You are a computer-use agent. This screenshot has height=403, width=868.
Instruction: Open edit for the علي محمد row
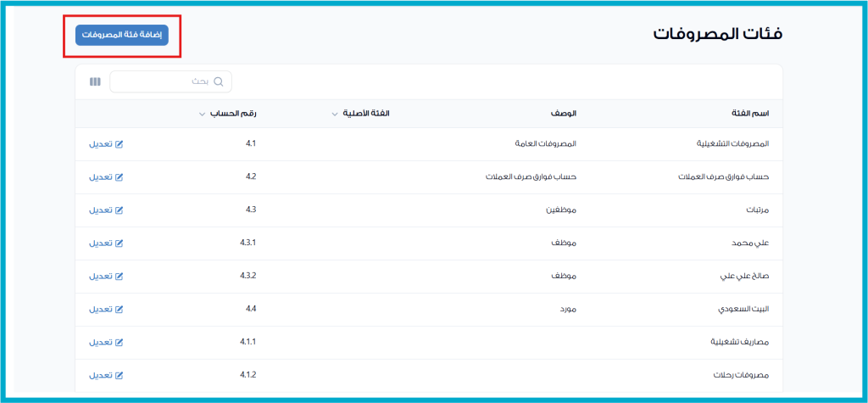pos(106,243)
